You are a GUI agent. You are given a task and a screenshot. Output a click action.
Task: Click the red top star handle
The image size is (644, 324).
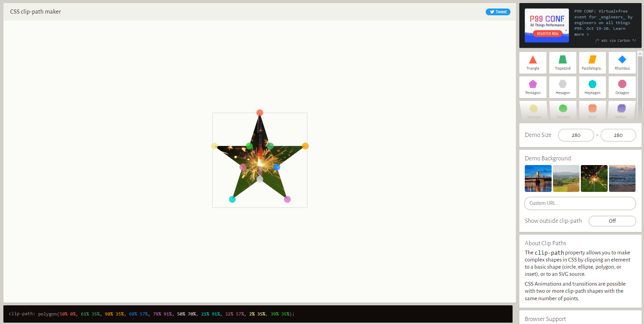(260, 113)
